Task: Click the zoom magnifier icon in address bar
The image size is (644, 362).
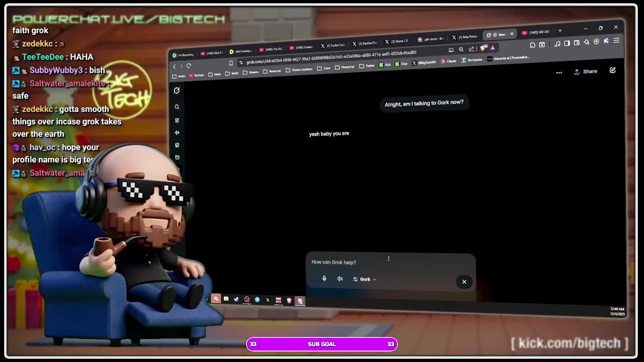Action: click(461, 49)
